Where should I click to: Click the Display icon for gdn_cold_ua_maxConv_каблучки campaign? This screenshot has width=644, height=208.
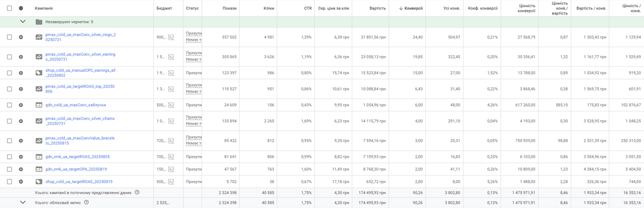(39, 105)
